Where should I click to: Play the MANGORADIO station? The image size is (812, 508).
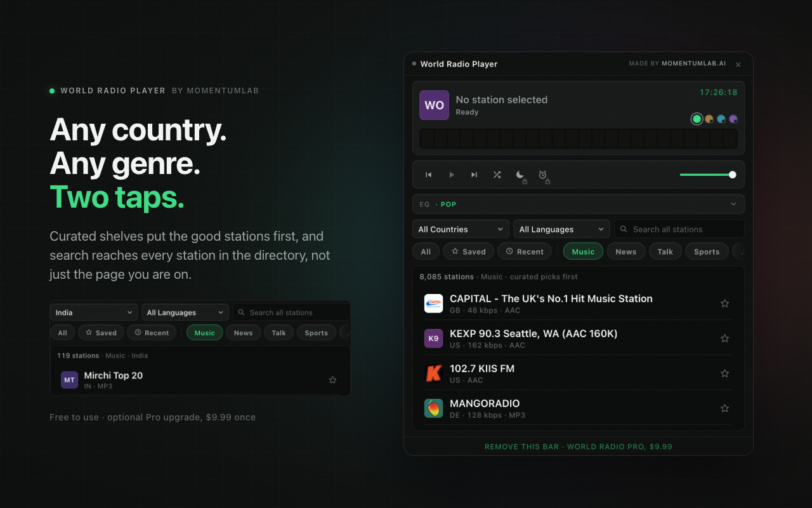tap(578, 408)
